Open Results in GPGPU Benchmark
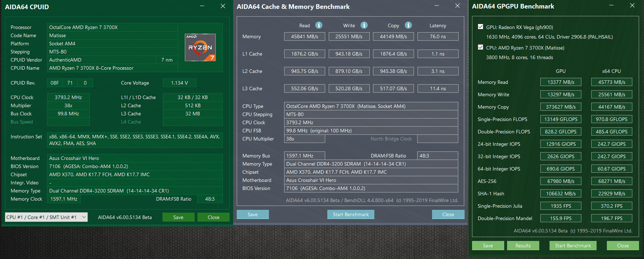644x259 pixels. click(523, 246)
